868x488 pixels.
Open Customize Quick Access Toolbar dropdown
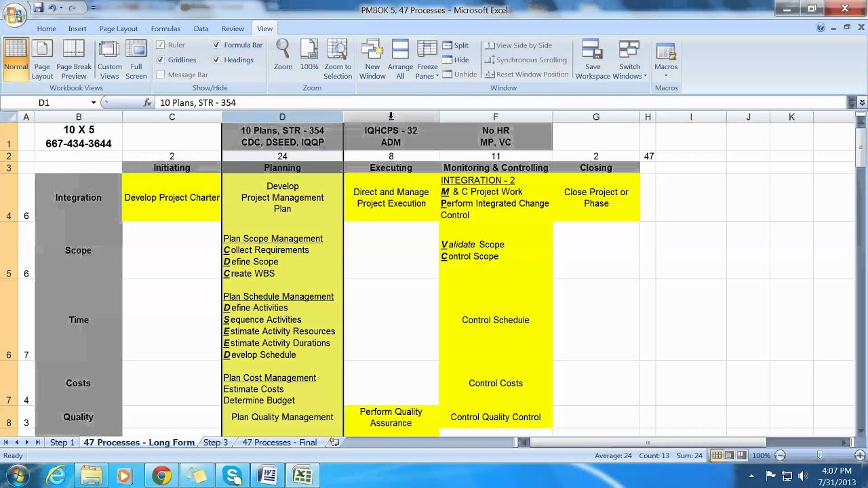pyautogui.click(x=93, y=8)
